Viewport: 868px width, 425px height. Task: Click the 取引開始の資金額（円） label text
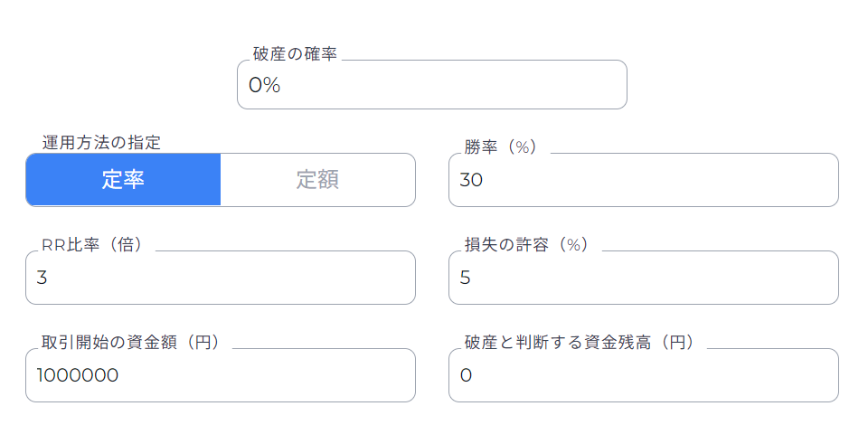coord(130,343)
